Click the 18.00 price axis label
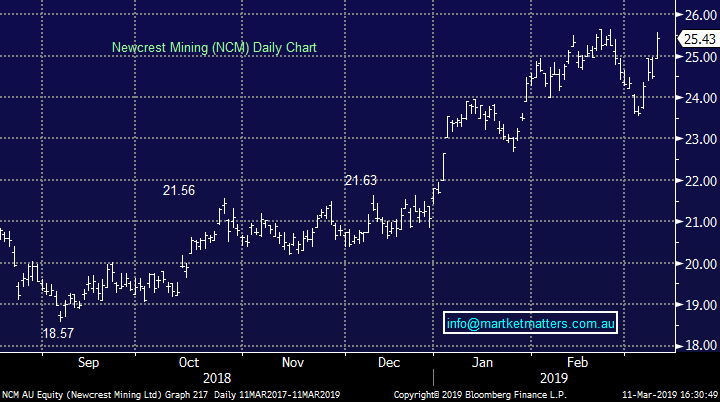720x402 pixels. [x=701, y=345]
